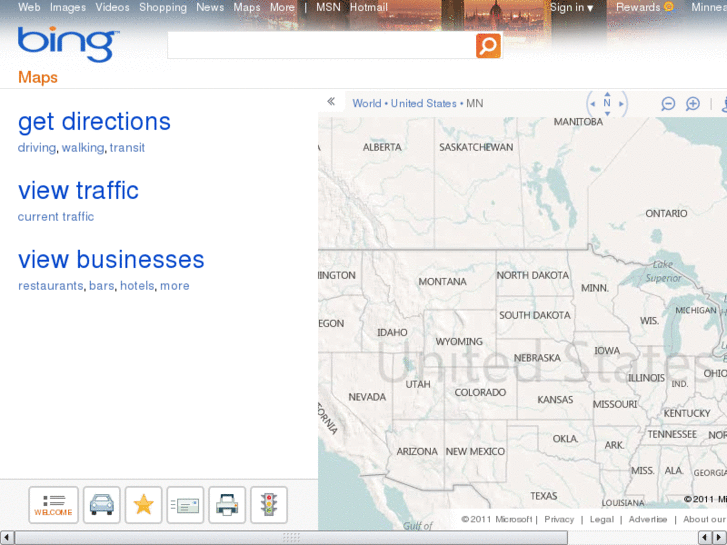Screen dimensions: 727x545
Task: Open Shopping in top navigation
Action: 163,7
